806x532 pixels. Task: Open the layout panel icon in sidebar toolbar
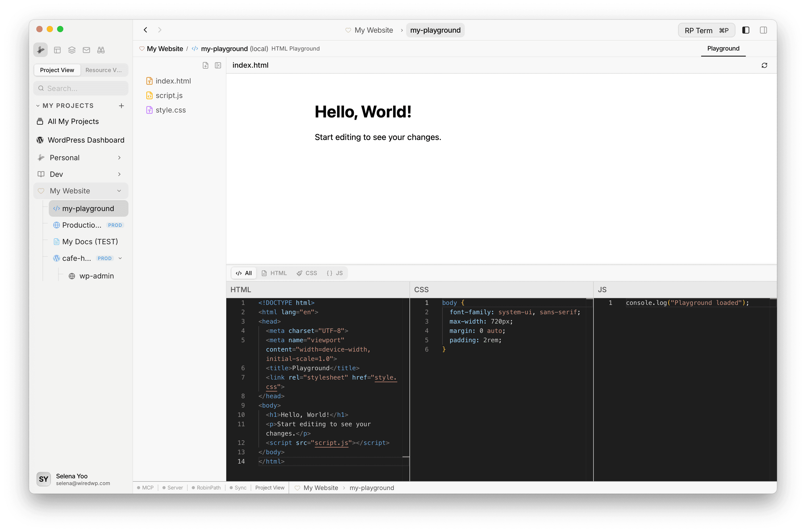tap(57, 50)
